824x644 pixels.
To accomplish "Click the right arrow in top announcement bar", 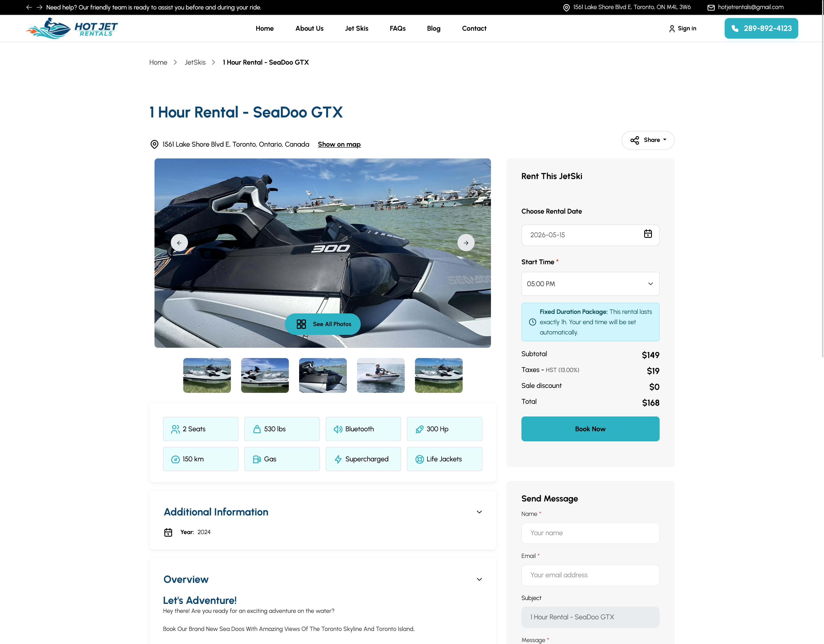I will tap(39, 7).
